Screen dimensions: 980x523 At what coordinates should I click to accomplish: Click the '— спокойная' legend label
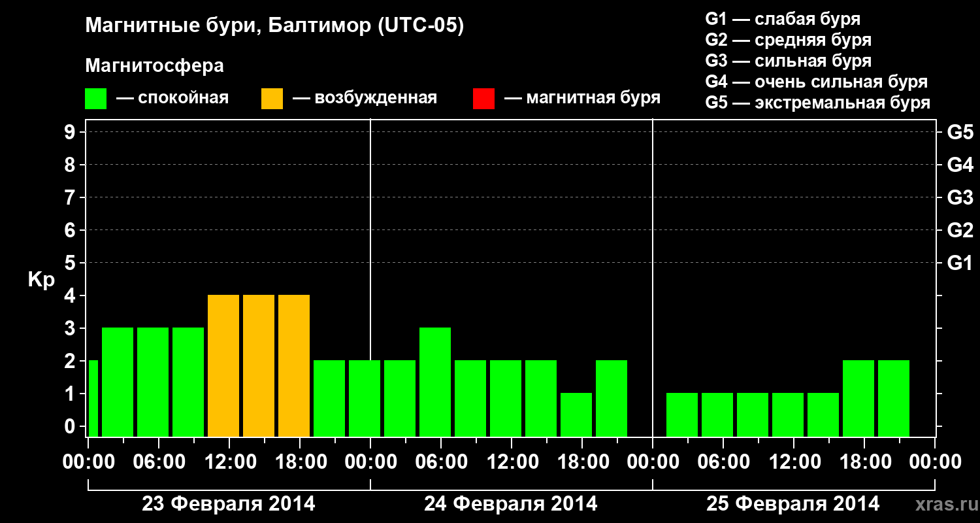(172, 99)
